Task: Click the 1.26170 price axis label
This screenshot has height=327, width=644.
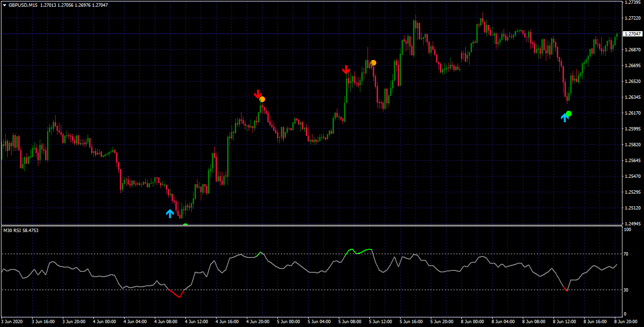Action: [x=632, y=113]
